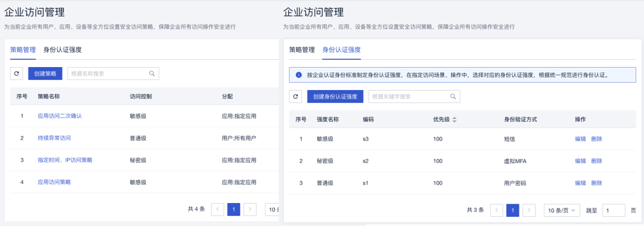Click 用户:所有用户 assignment cell
The height and width of the screenshot is (226, 644).
click(239, 138)
